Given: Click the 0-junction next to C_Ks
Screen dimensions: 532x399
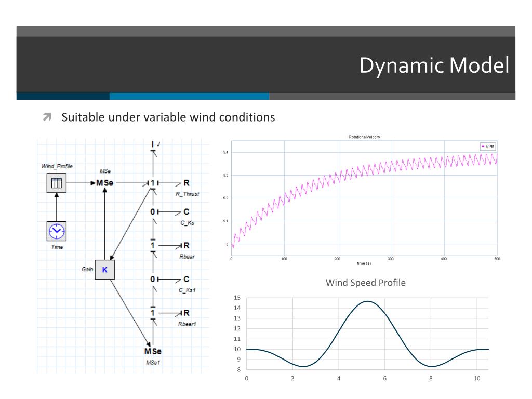Looking at the screenshot, I should point(153,212).
